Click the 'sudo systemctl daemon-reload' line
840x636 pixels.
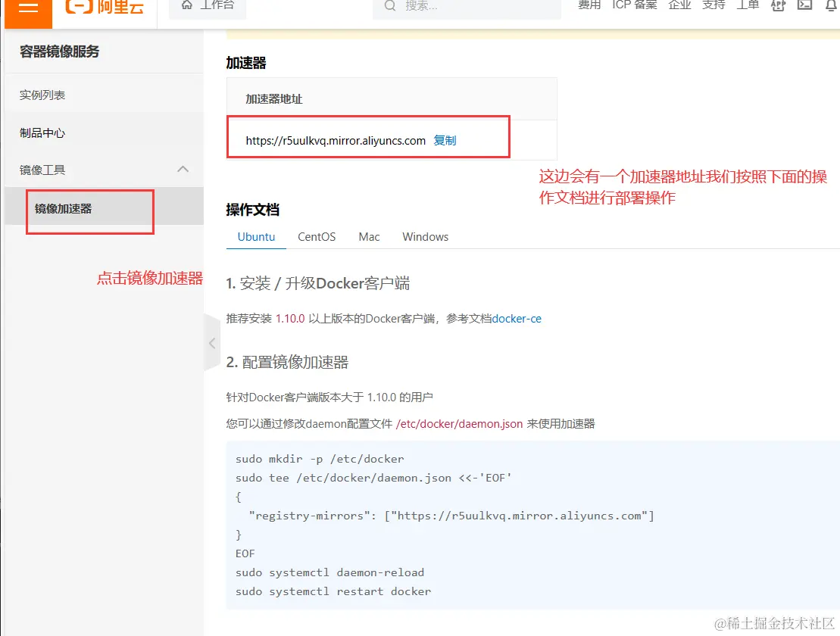pyautogui.click(x=329, y=572)
